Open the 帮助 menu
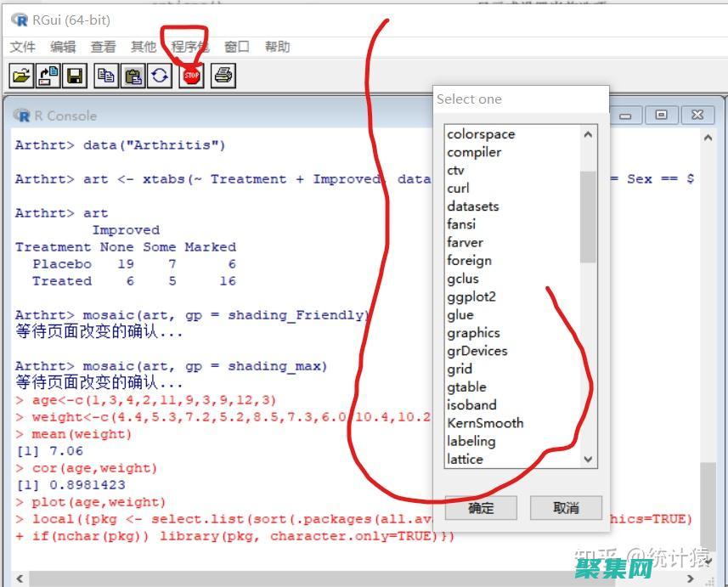This screenshot has width=728, height=587. click(277, 47)
